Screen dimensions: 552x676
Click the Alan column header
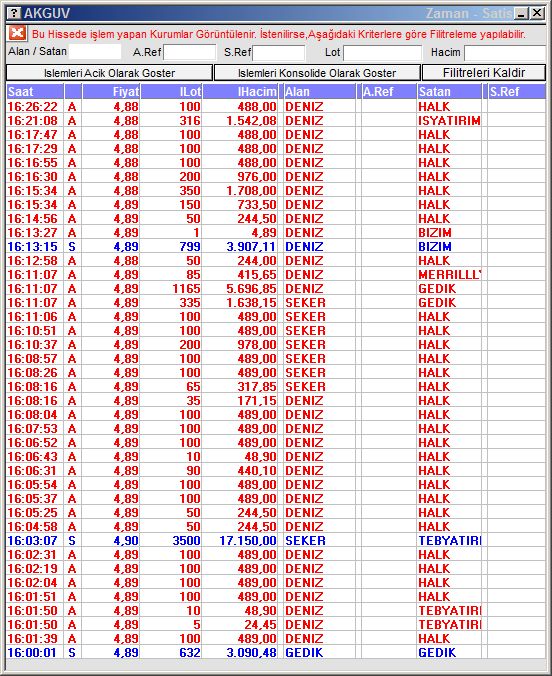click(x=320, y=92)
